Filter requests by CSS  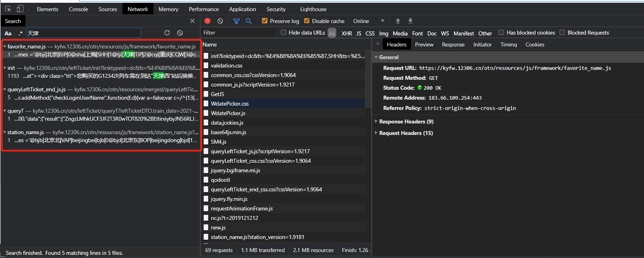(370, 33)
